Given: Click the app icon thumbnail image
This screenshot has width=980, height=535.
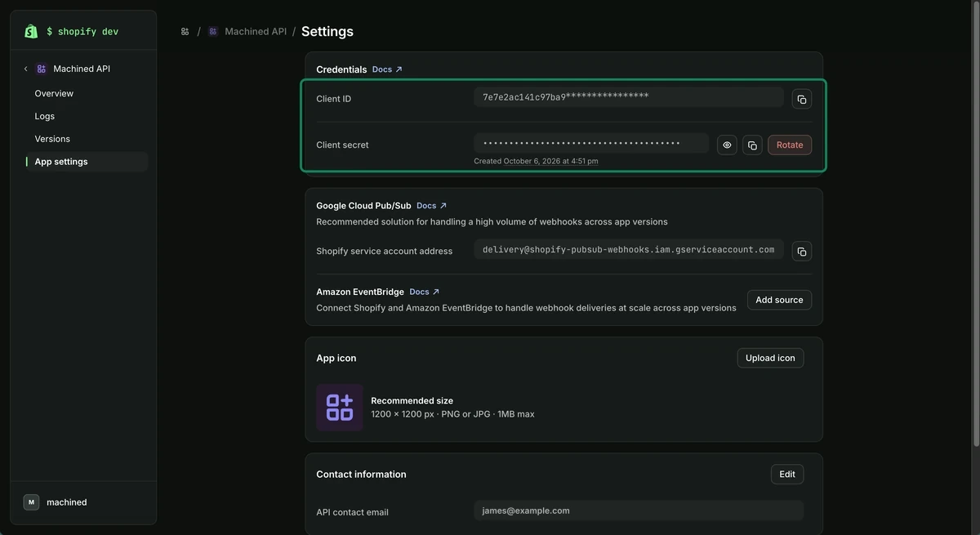Looking at the screenshot, I should (x=340, y=407).
